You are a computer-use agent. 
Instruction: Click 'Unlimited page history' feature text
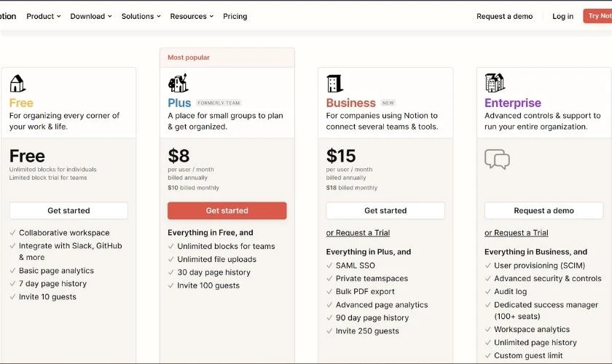point(535,343)
